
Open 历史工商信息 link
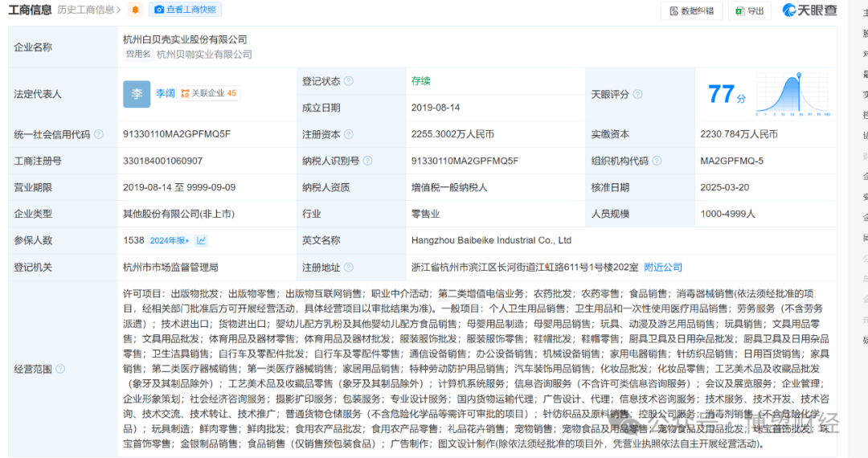(x=88, y=10)
